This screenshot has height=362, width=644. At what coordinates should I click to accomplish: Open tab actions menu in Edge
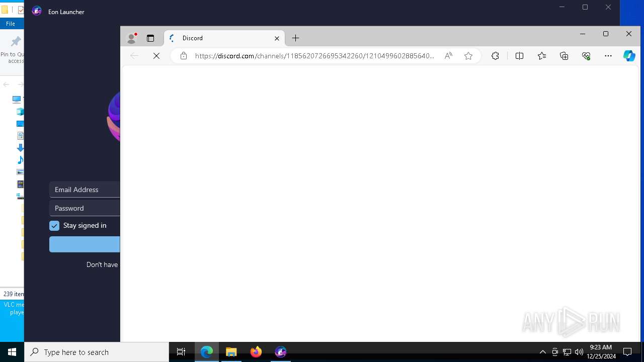(x=150, y=38)
